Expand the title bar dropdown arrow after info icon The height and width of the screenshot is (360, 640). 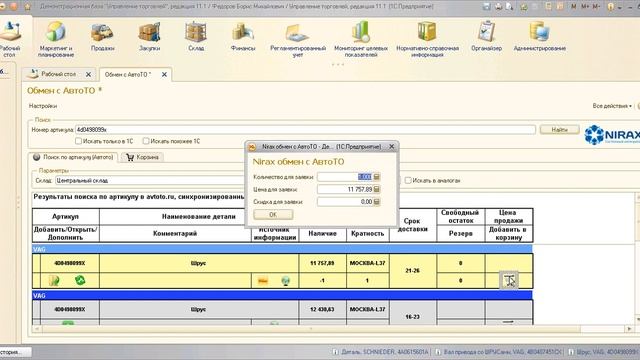[x=620, y=7]
